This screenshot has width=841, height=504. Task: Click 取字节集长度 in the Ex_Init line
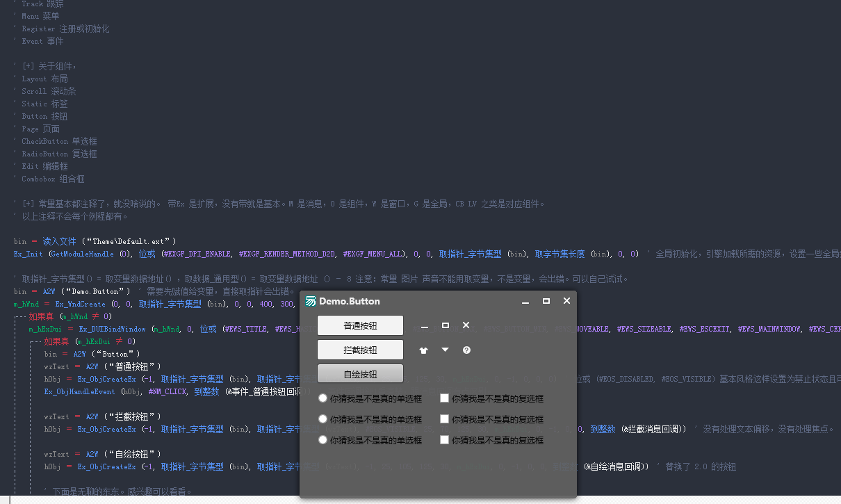point(560,254)
